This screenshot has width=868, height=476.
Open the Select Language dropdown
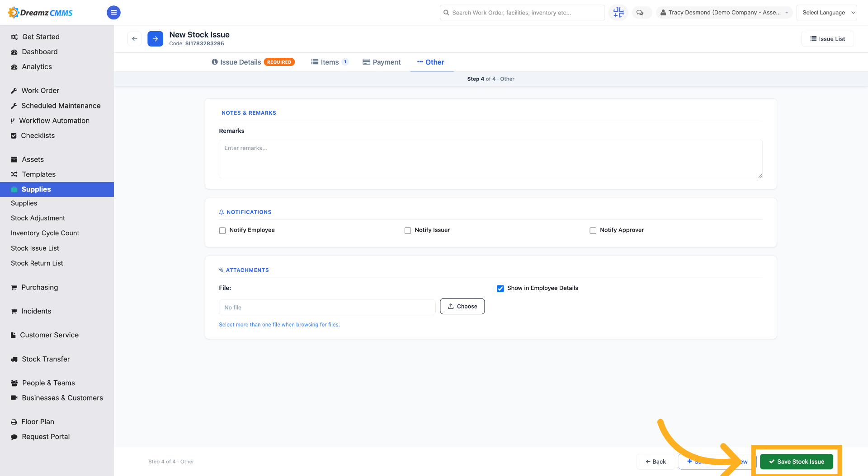[x=826, y=13]
